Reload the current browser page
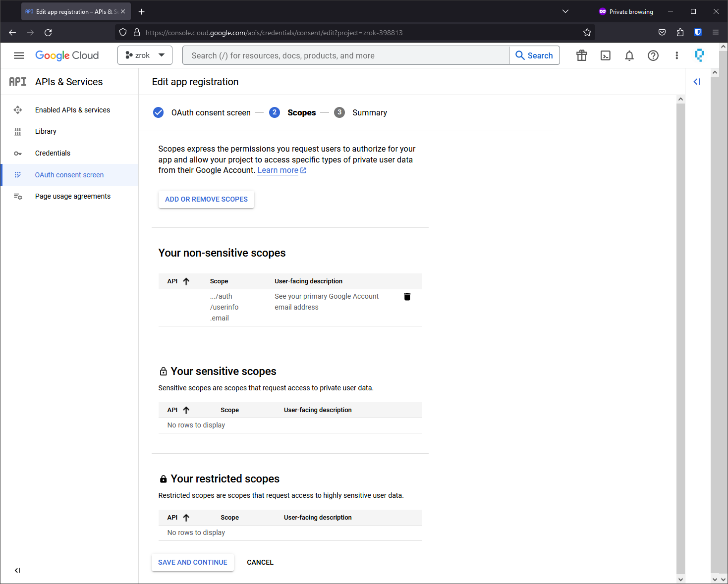The width and height of the screenshot is (728, 584). click(48, 33)
